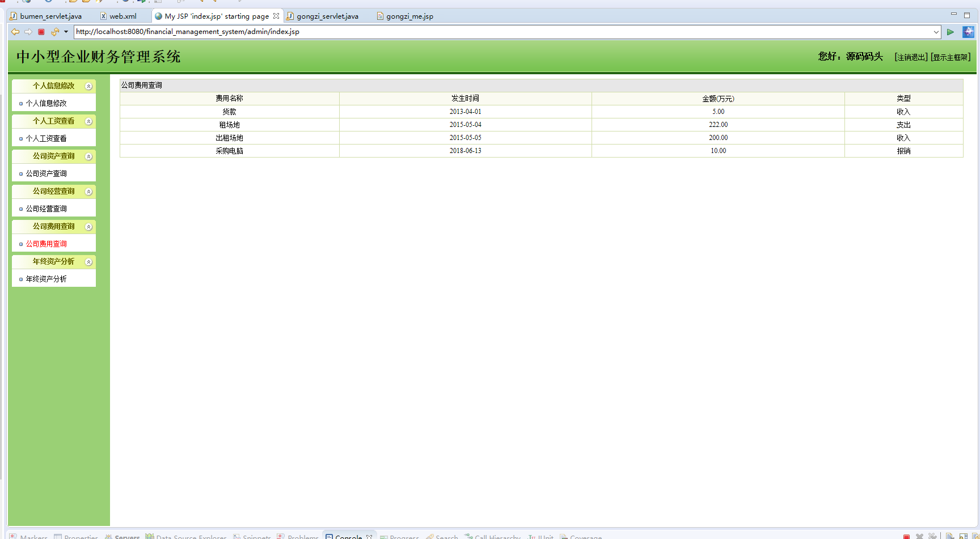Select the 出租场地 expense name cell
980x539 pixels.
point(229,138)
